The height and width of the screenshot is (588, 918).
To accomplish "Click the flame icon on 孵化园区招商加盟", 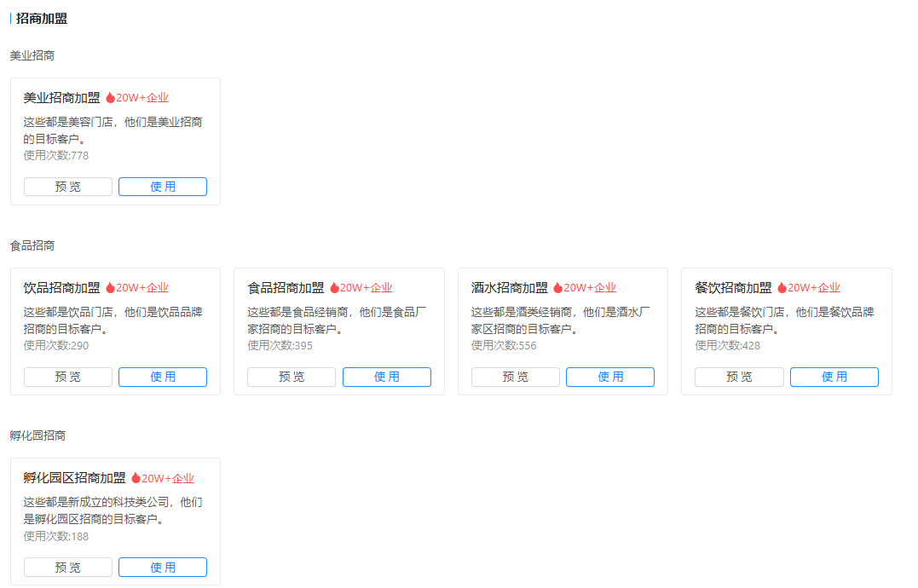I will coord(136,479).
